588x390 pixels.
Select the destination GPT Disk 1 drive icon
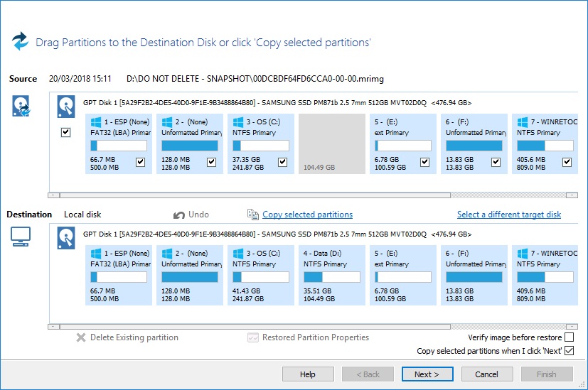tap(66, 238)
